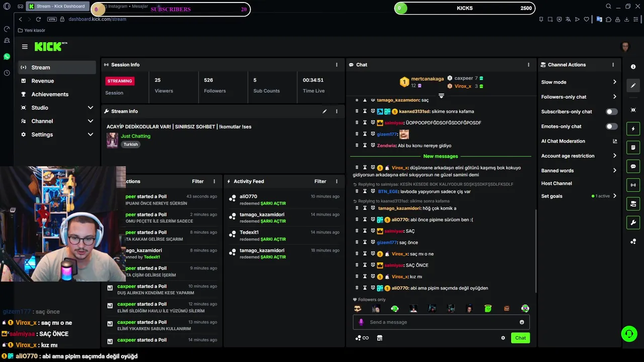644x362 pixels.
Task: Click username Virox_x in the gifters bar
Action: [x=463, y=86]
